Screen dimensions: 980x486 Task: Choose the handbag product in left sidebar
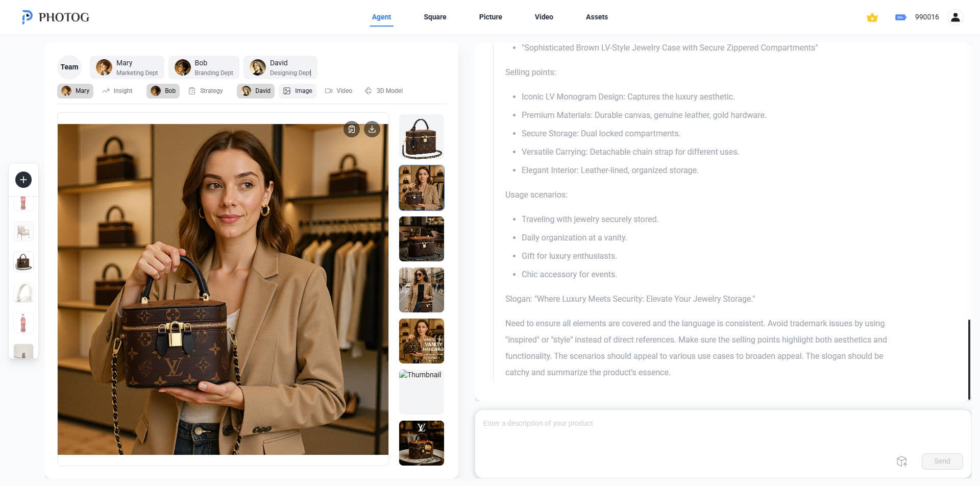click(23, 262)
